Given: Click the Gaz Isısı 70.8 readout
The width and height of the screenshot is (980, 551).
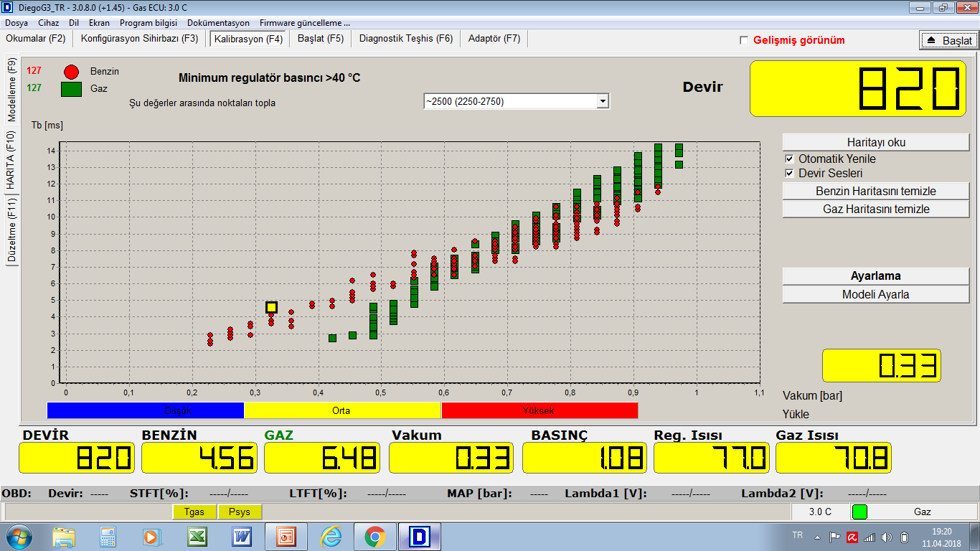Looking at the screenshot, I should tap(834, 458).
